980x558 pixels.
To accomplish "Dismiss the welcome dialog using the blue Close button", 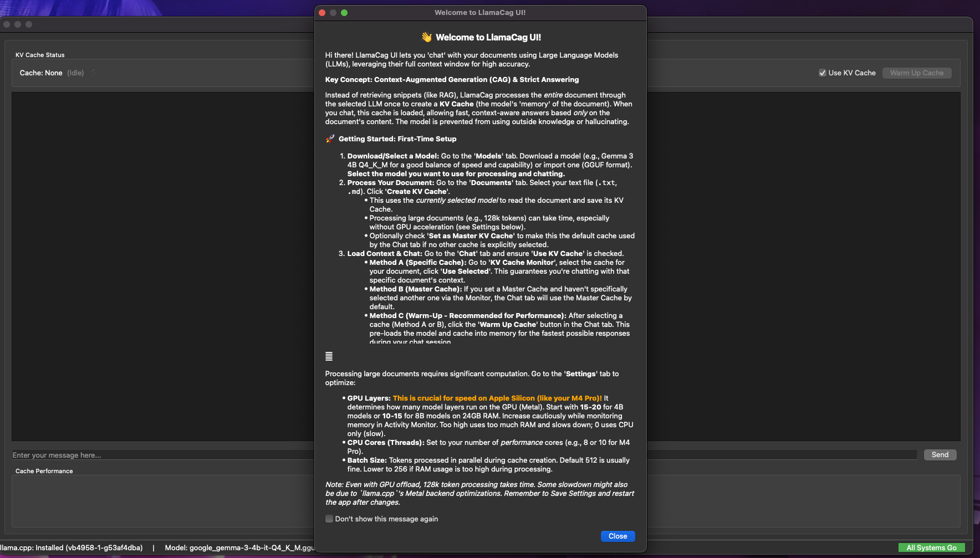I will click(617, 536).
